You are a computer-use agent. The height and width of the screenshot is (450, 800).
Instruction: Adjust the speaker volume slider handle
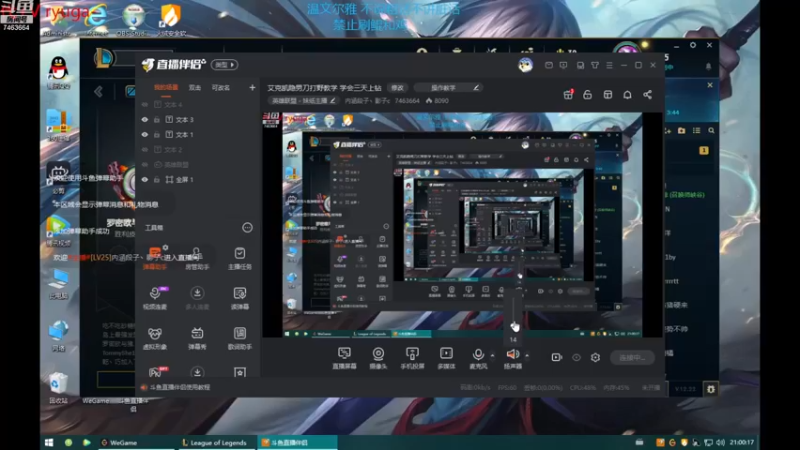[x=514, y=327]
